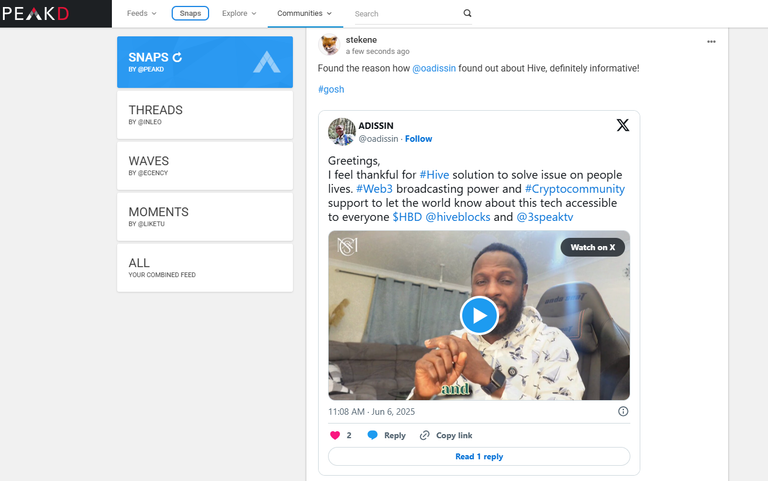Open ADISSIN's profile picture in tweet
768x481 pixels.
coord(341,131)
